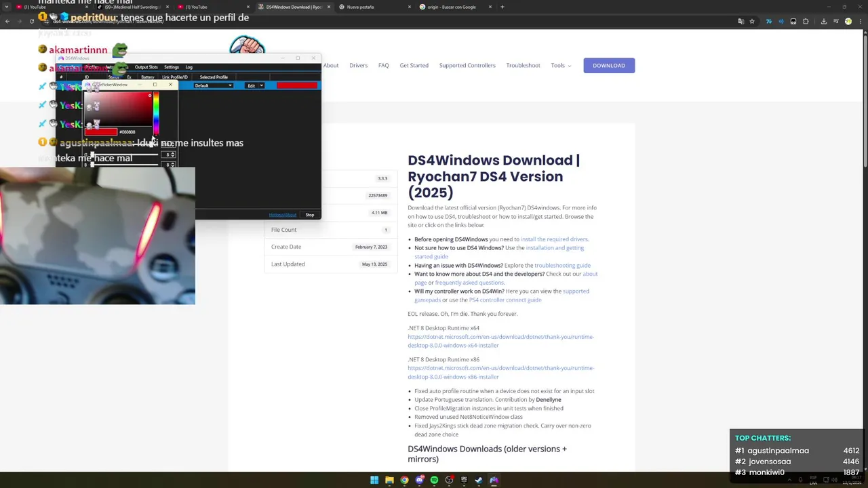The height and width of the screenshot is (488, 868).
Task: Open Steam from the taskbar
Action: pos(479,480)
